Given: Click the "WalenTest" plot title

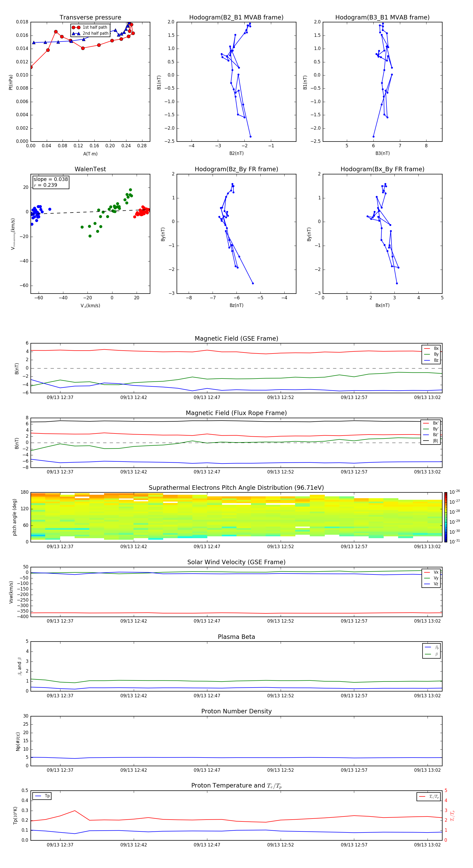Looking at the screenshot, I should [90, 169].
